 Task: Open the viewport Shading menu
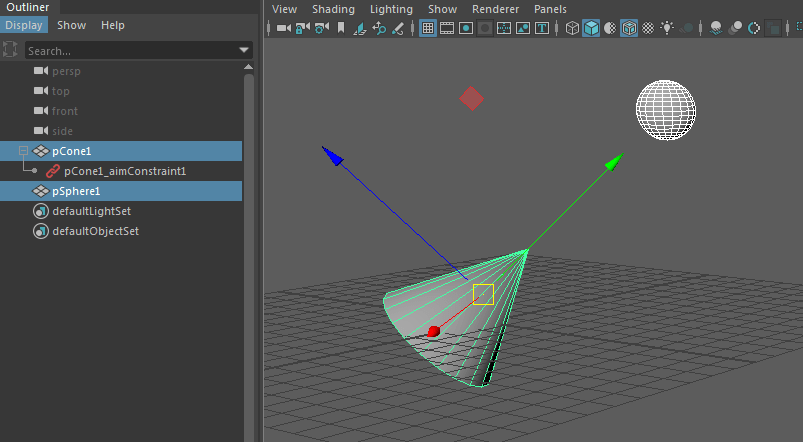coord(333,9)
